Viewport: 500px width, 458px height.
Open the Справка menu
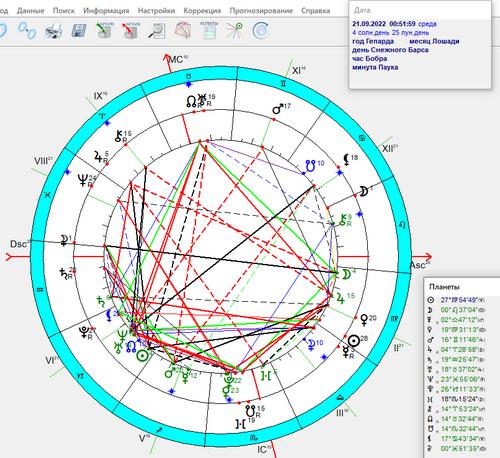315,11
